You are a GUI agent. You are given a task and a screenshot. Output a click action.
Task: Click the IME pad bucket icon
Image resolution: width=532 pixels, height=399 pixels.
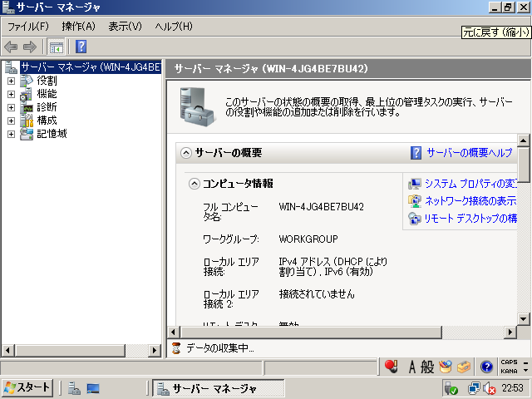point(446,367)
